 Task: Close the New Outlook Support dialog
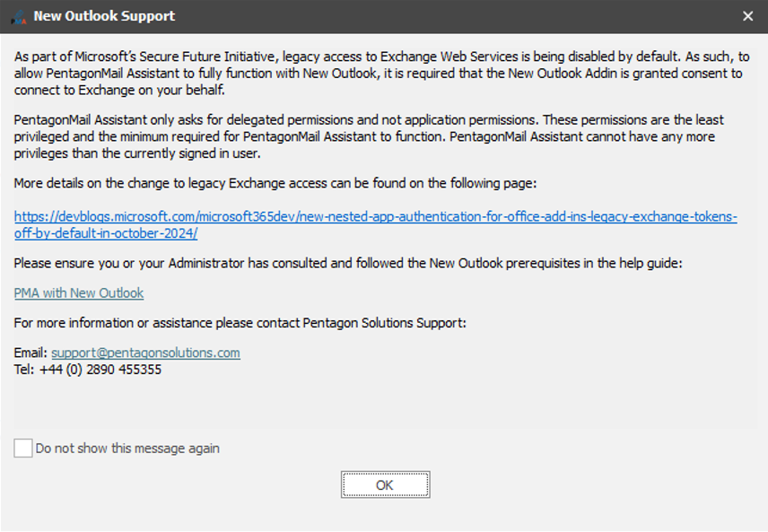click(x=748, y=16)
